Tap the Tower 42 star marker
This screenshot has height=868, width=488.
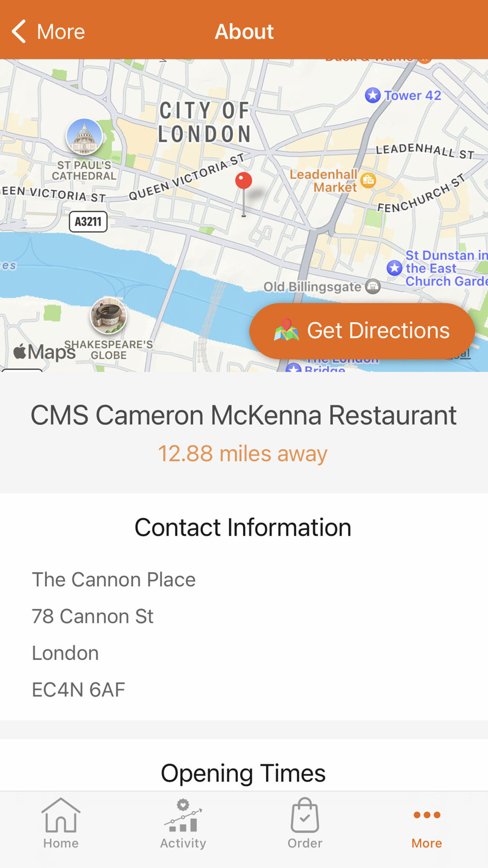click(373, 95)
